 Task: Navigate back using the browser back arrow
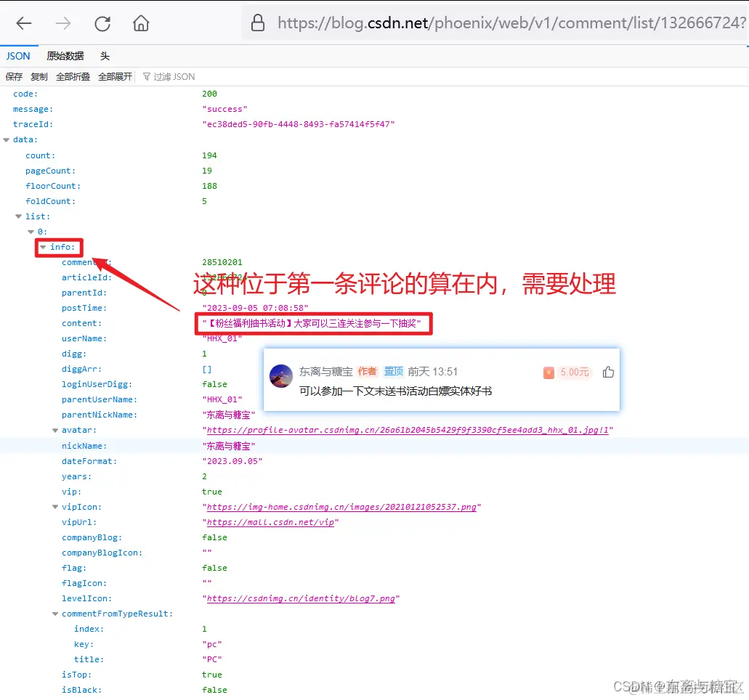tap(23, 23)
